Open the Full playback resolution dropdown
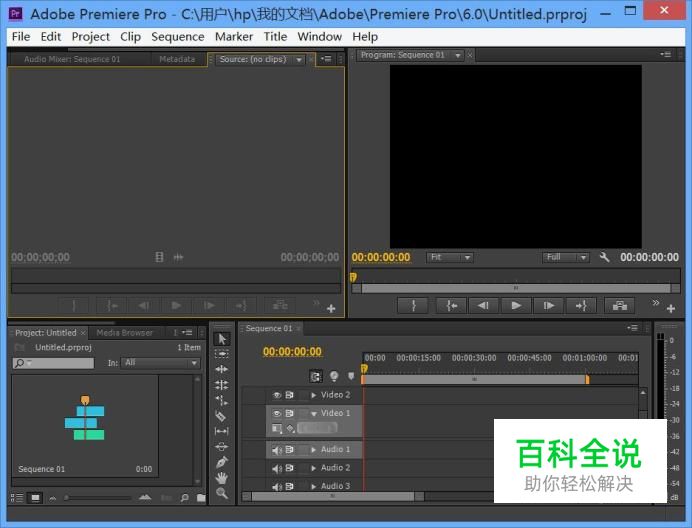Screen dimensions: 692x528 coord(566,257)
